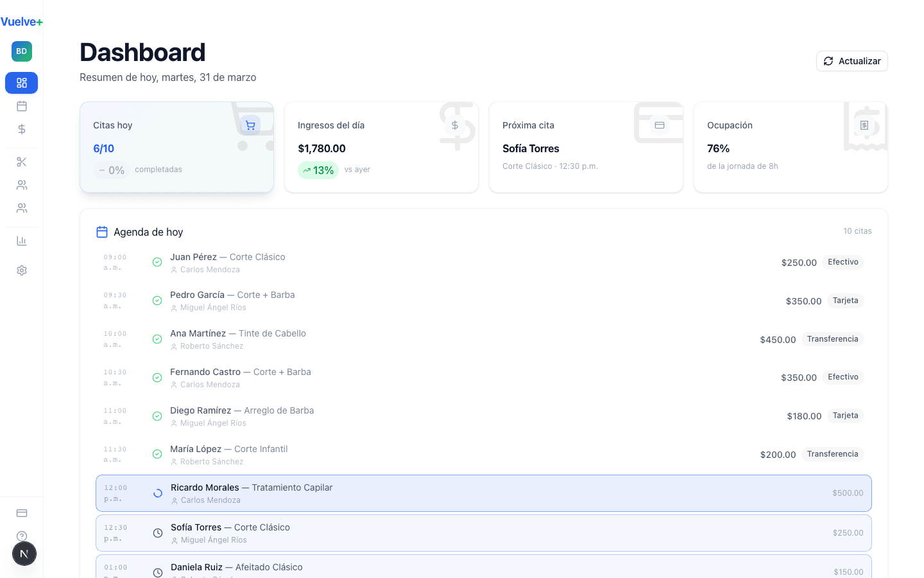Open the reports bar chart icon

tap(22, 240)
